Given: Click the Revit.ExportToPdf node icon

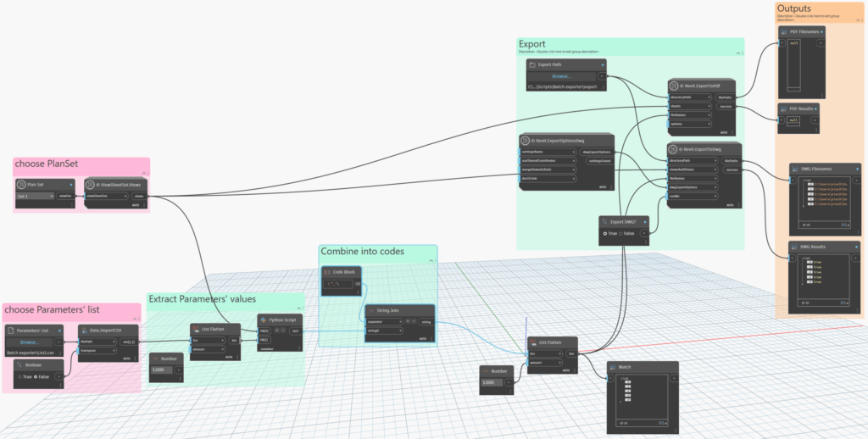Looking at the screenshot, I should 675,86.
